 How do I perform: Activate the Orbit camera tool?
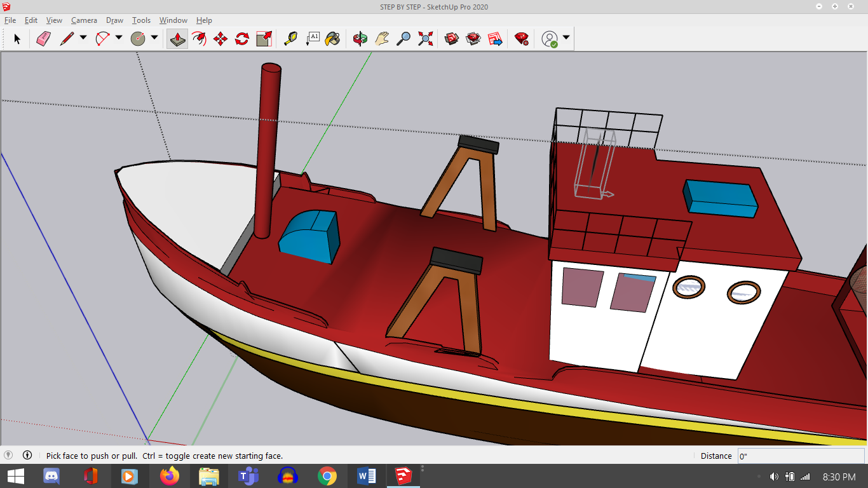(360, 39)
